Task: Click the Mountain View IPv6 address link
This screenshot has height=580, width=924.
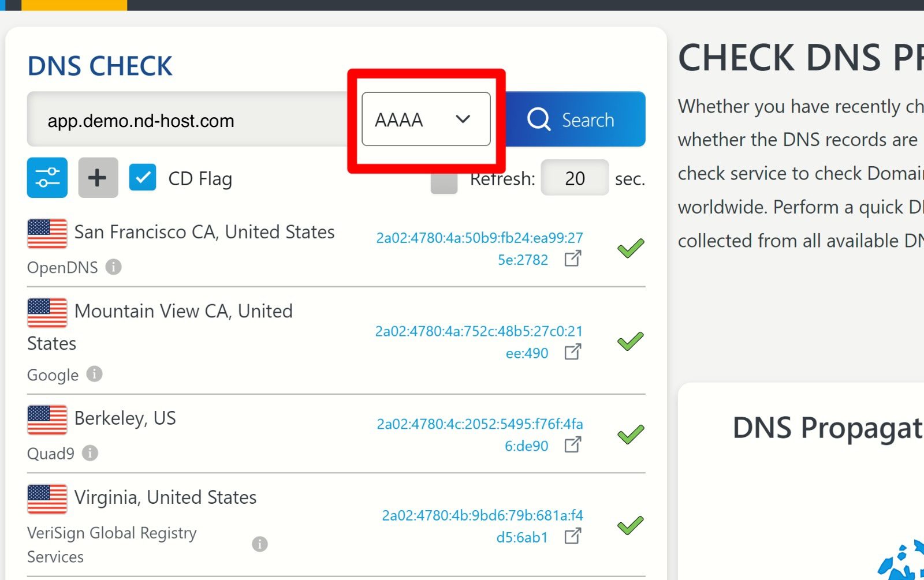Action: (479, 331)
